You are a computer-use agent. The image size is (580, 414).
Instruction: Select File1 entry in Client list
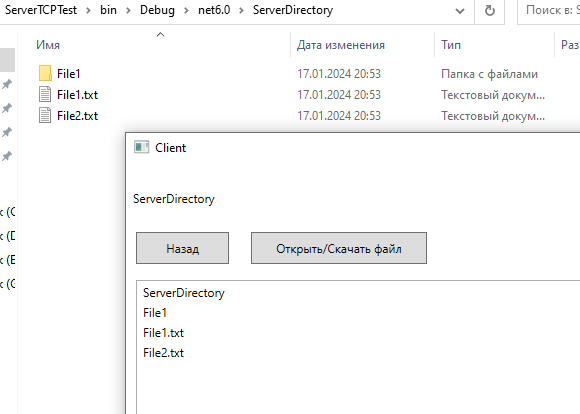click(155, 313)
